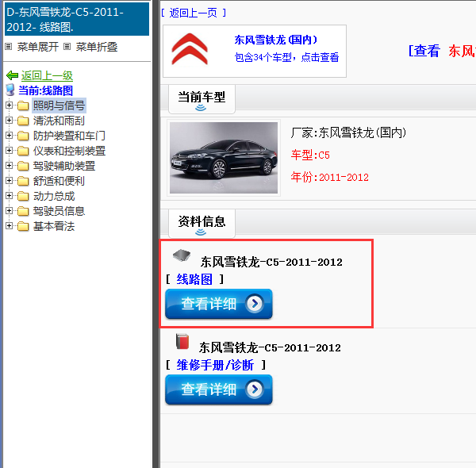Click the black Citroën C5 car thumbnail
This screenshot has height=468, width=476.
[x=224, y=158]
